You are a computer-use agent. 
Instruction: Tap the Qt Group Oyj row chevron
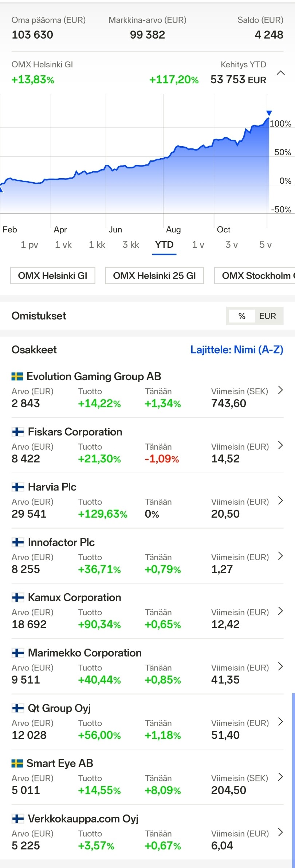click(280, 722)
